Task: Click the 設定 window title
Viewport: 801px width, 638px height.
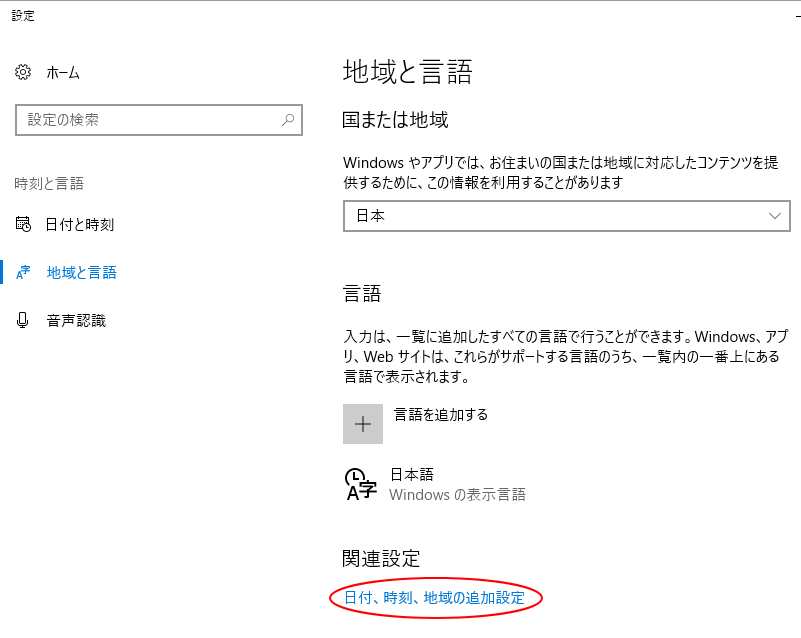Action: click(23, 16)
